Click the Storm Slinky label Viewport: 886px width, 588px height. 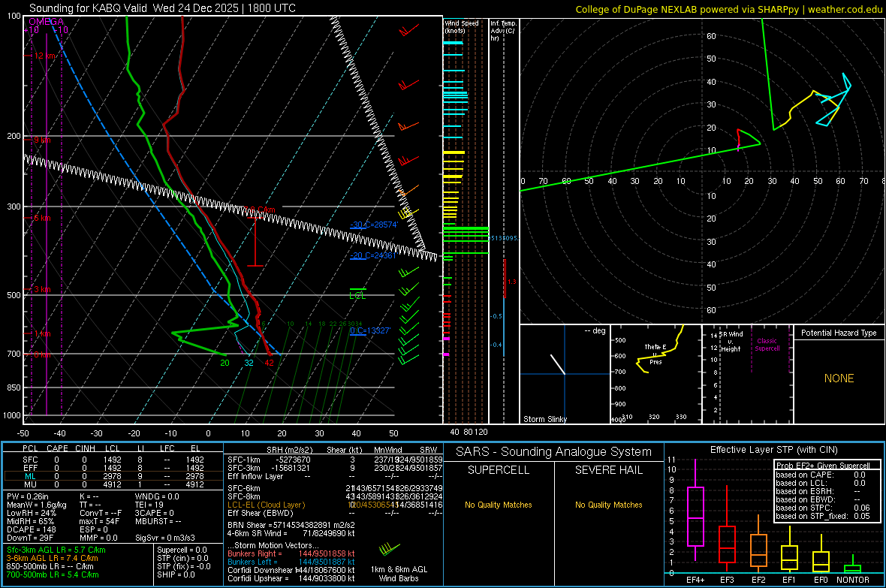coord(544,419)
